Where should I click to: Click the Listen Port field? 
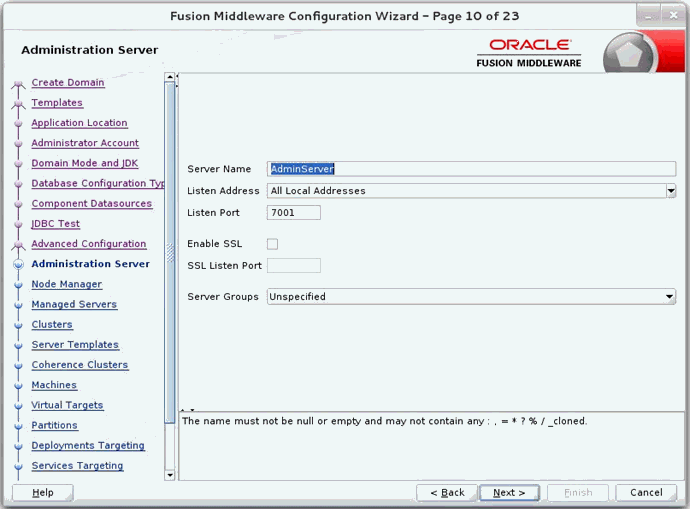(294, 212)
